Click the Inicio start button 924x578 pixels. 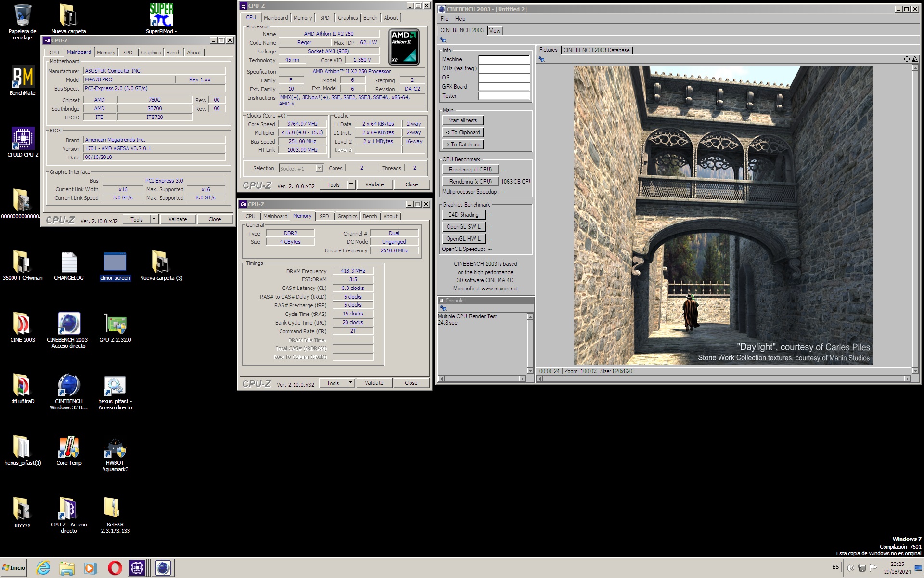14,568
